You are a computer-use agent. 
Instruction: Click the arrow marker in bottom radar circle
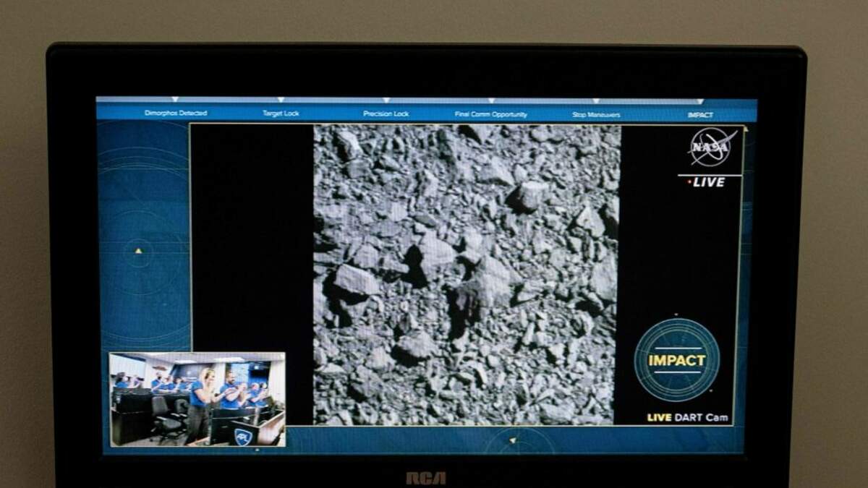[x=513, y=440]
